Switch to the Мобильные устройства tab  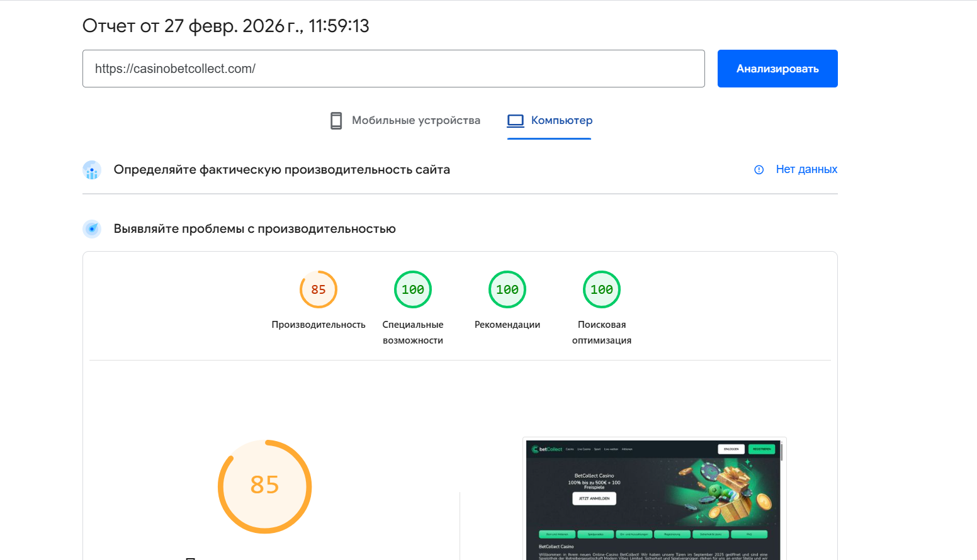pyautogui.click(x=405, y=120)
